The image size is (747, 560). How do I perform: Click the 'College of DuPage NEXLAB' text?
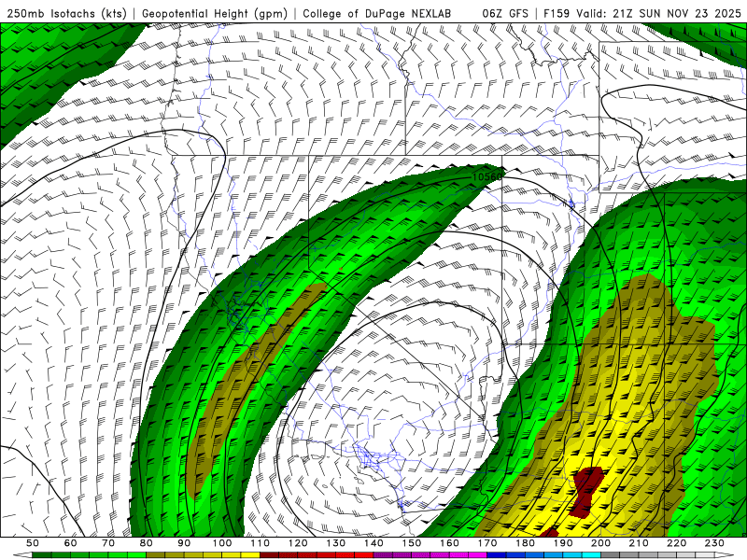point(377,13)
